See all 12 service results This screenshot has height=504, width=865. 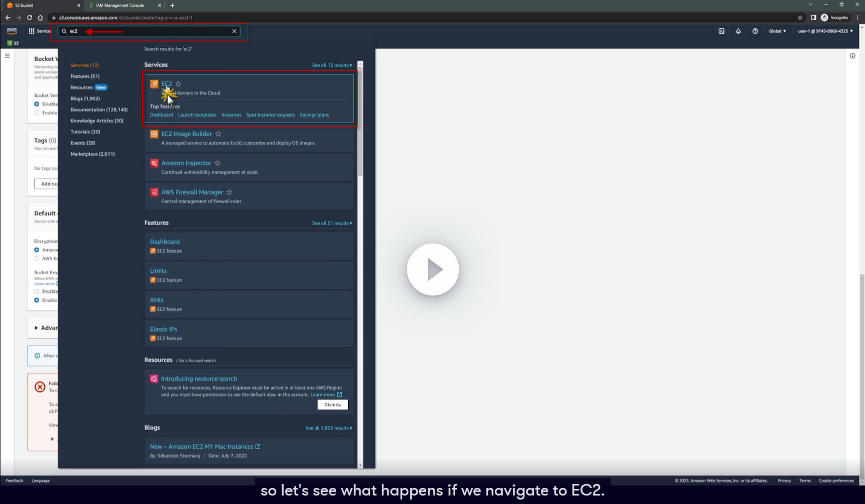pos(332,65)
